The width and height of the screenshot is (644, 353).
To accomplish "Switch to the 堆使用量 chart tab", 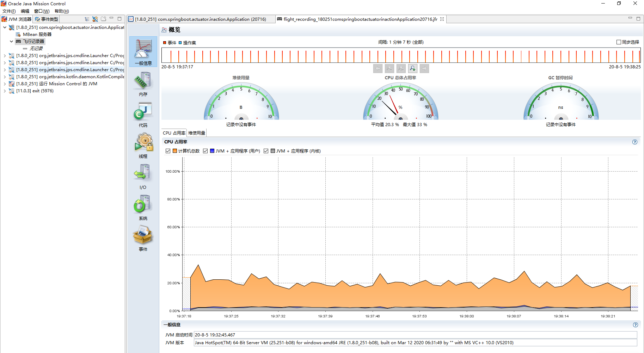I will tap(197, 133).
